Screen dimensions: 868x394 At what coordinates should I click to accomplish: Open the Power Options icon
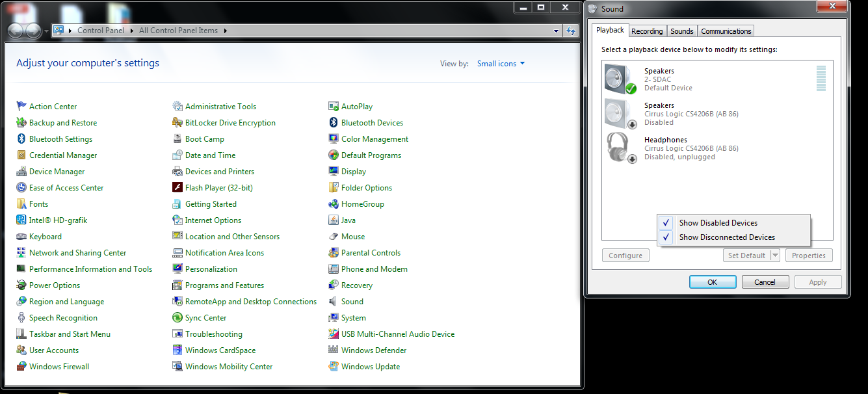[x=21, y=285]
